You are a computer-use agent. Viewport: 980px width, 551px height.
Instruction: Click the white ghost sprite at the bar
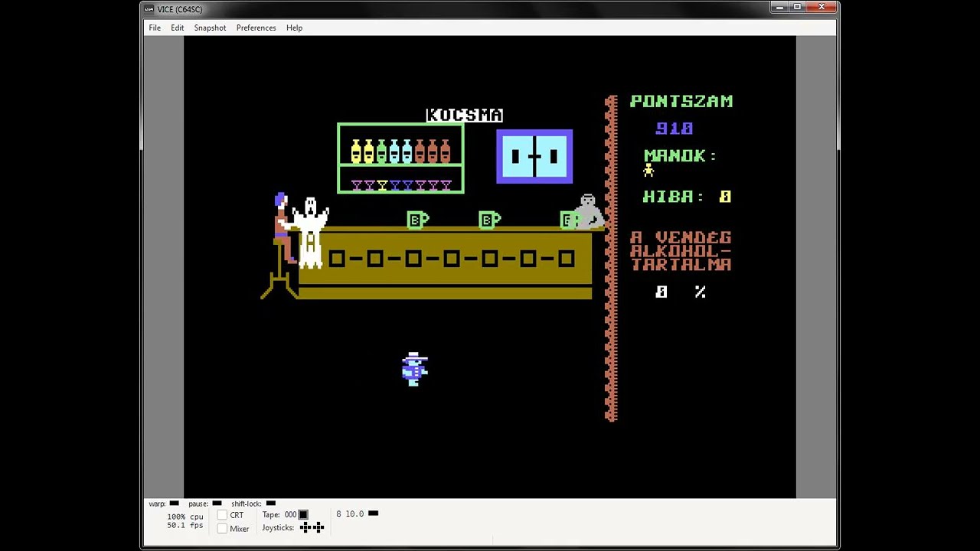[x=311, y=233]
